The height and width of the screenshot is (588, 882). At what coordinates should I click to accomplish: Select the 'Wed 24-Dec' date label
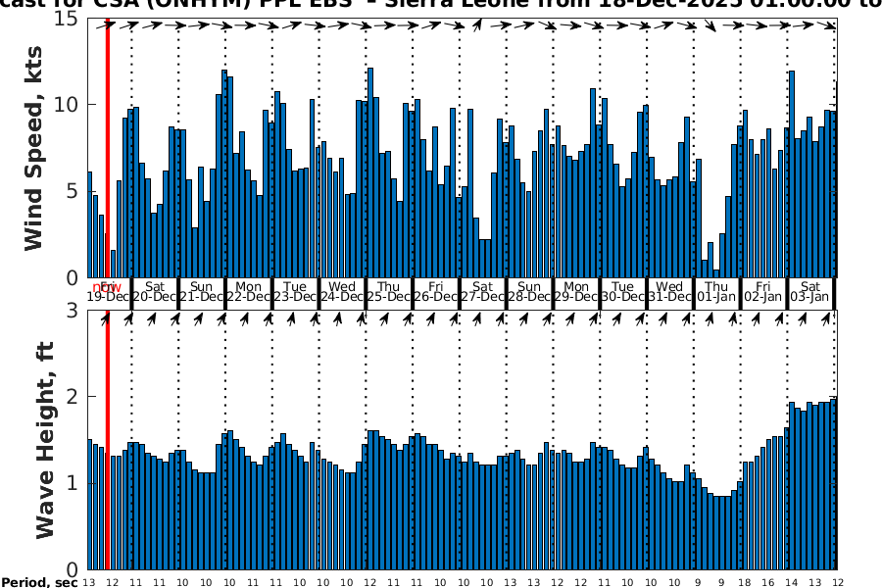coord(342,291)
